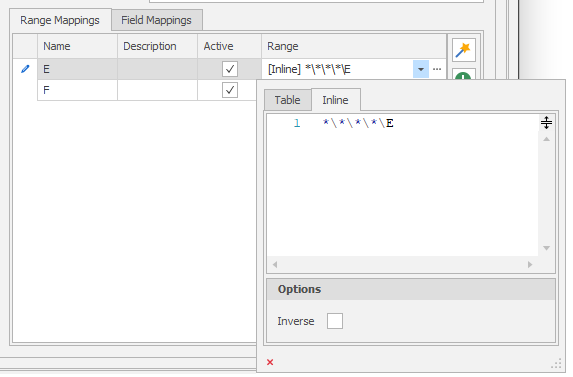This screenshot has height=377, width=573.
Task: Click the green add mapping icon
Action: coord(463,75)
